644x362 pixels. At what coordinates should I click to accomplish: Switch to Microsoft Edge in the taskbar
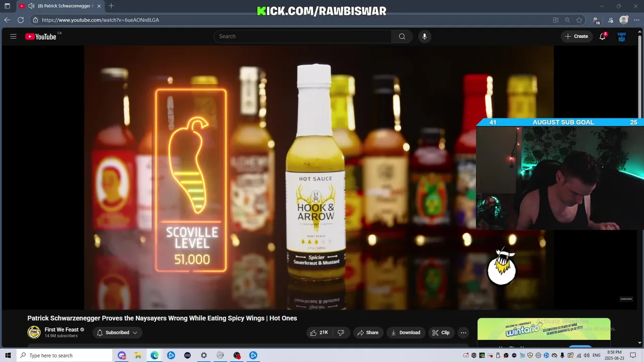click(x=154, y=355)
